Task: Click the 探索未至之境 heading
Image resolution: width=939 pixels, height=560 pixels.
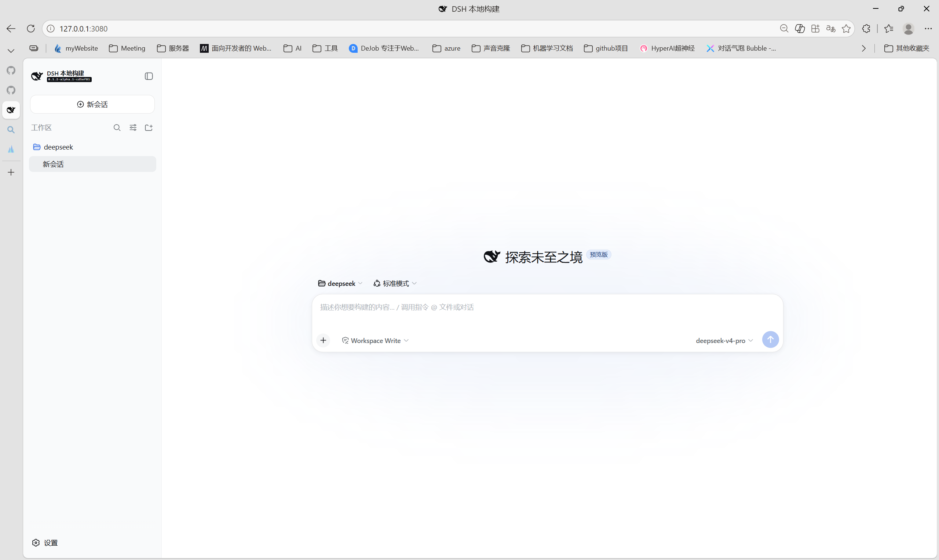Action: (x=544, y=257)
